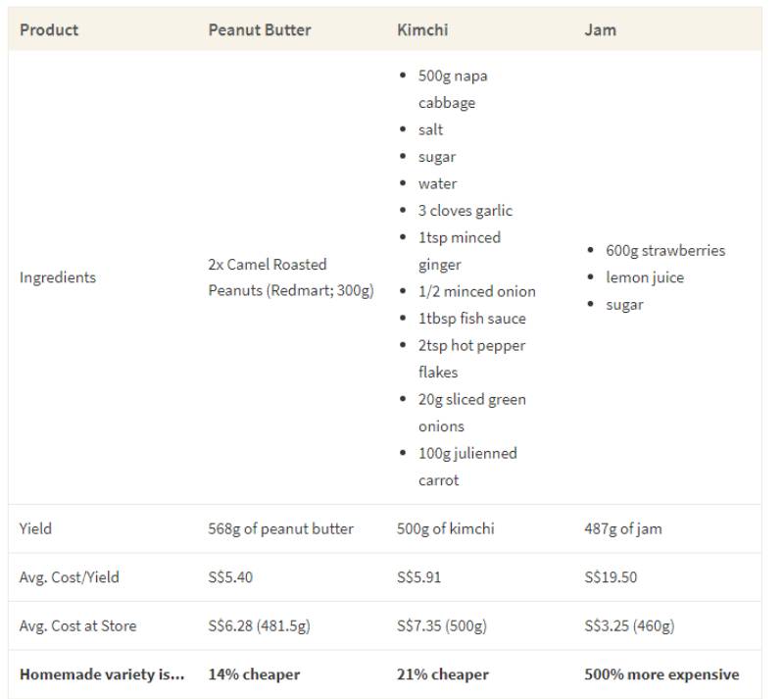
Task: Select the Camel Roasted Peanuts ingredient text
Action: tap(290, 277)
